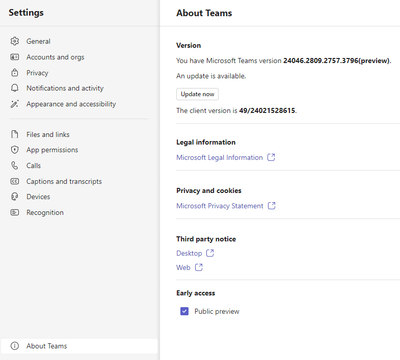Click the Settings panel heading
The image size is (400, 360).
click(x=26, y=13)
